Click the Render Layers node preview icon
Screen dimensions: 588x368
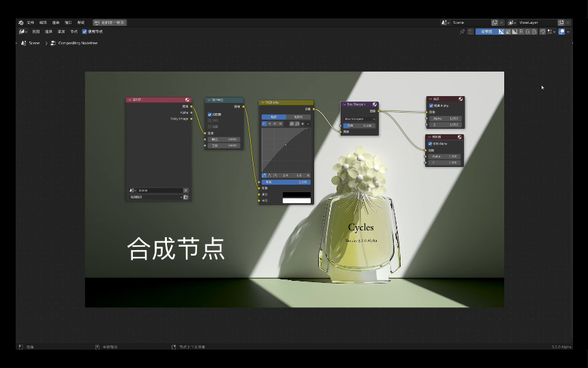pyautogui.click(x=187, y=99)
